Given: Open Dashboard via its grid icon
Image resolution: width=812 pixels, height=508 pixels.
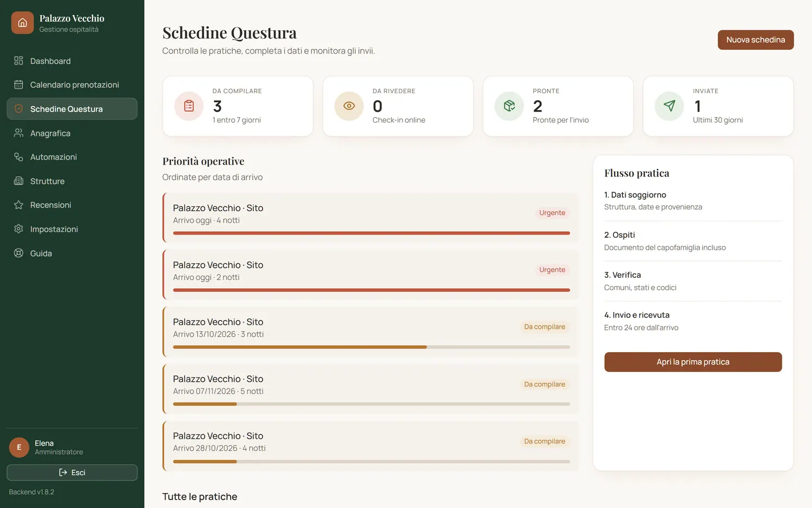Looking at the screenshot, I should [18, 61].
